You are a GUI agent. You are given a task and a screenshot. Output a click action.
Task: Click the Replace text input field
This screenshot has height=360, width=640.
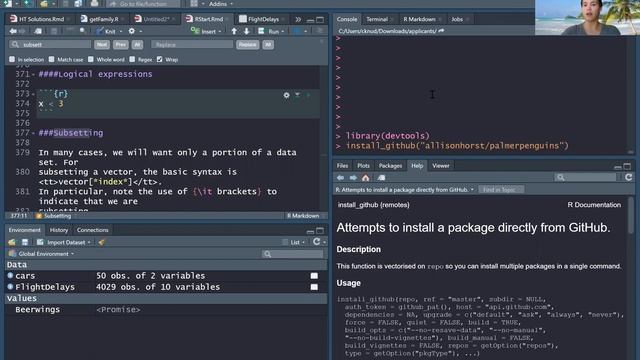(192, 44)
